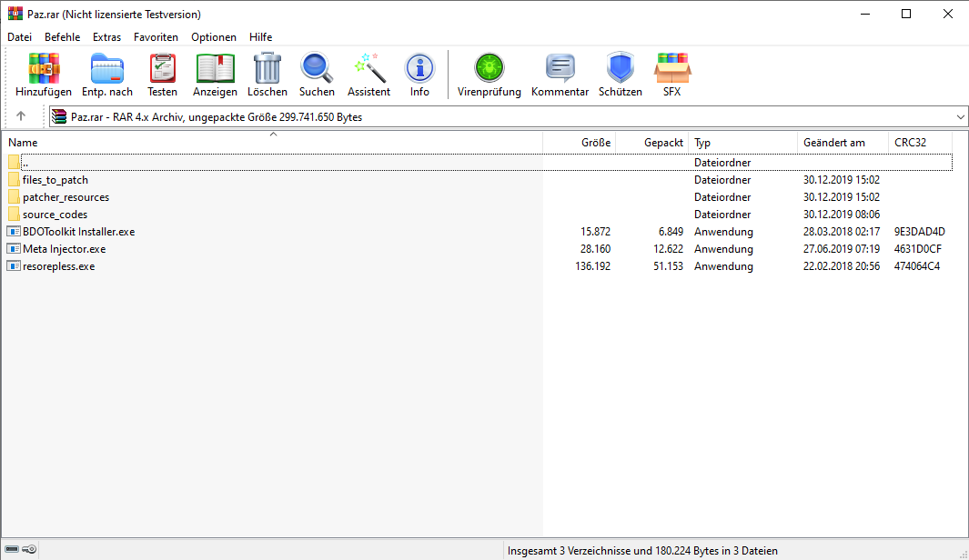Click the key icon in status bar

(30, 550)
